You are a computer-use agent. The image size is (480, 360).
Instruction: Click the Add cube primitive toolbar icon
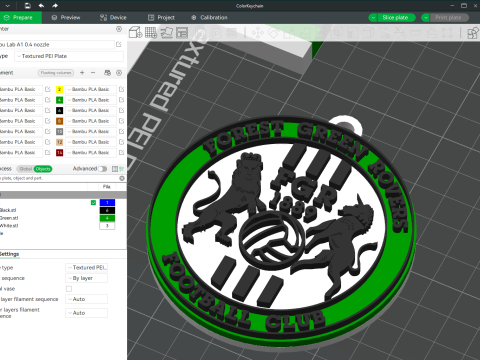pos(135,33)
